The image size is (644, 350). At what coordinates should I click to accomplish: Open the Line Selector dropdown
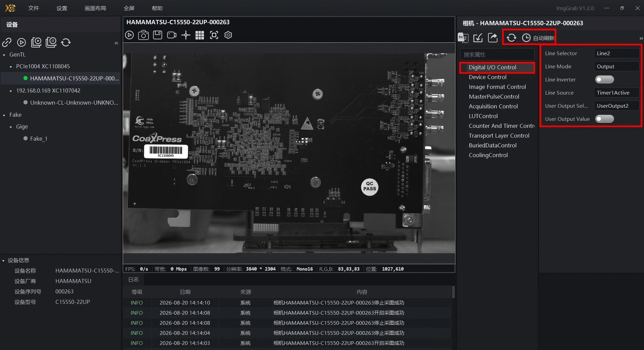pos(616,53)
